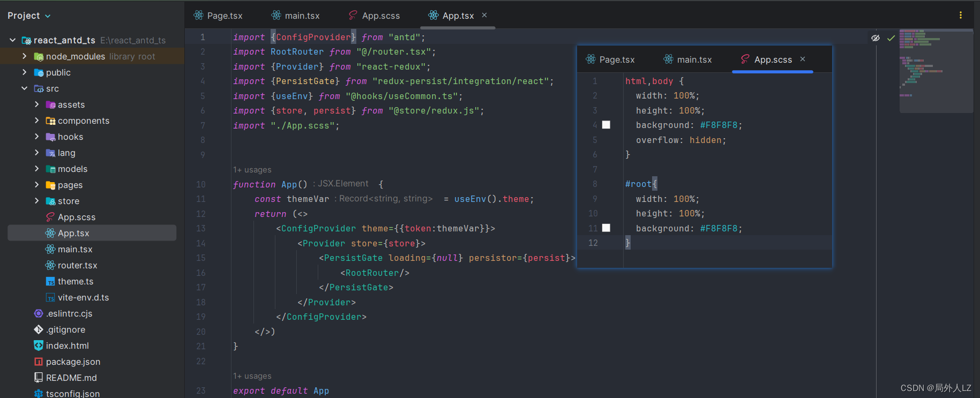Click the pages folder icon
The height and width of the screenshot is (398, 980).
[50, 185]
